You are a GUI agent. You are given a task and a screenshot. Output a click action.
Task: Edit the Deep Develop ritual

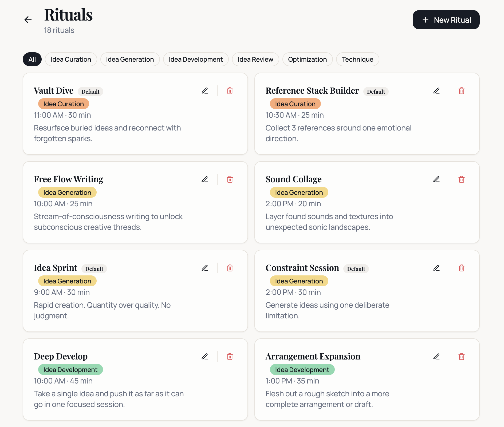[x=205, y=357]
